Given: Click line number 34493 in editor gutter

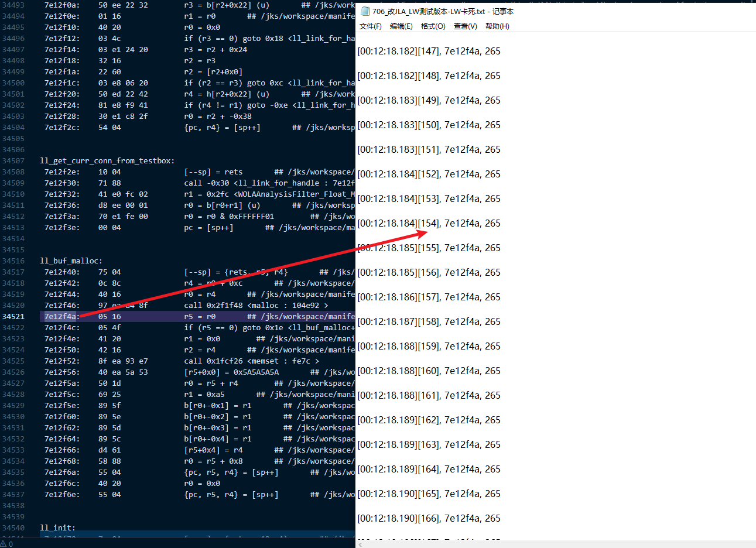Looking at the screenshot, I should [13, 5].
